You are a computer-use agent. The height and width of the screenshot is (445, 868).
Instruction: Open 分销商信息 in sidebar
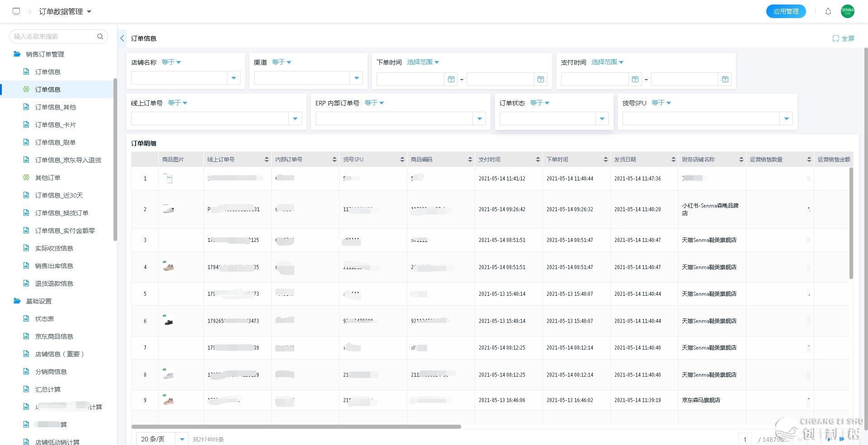(51, 372)
